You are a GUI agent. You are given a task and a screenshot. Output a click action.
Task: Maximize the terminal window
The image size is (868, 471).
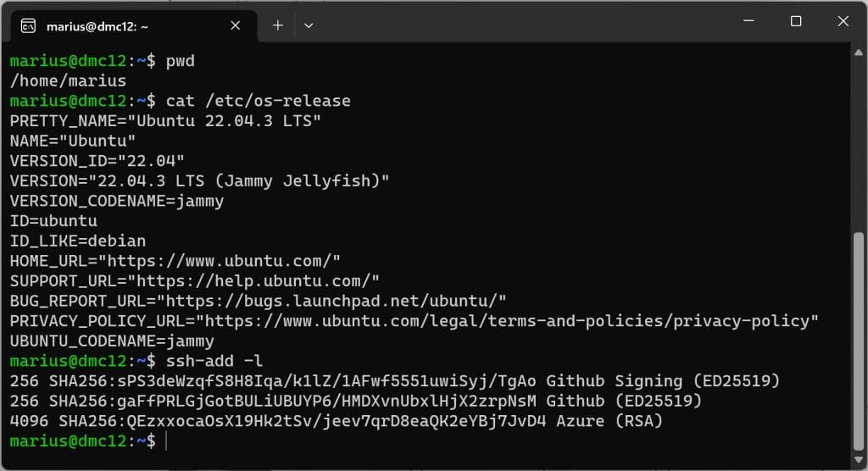(x=796, y=22)
